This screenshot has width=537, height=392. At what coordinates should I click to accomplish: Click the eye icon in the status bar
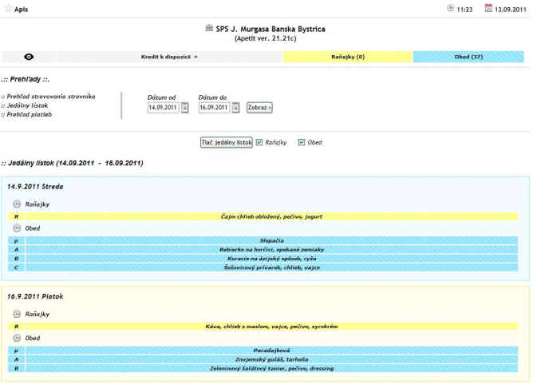coord(30,57)
